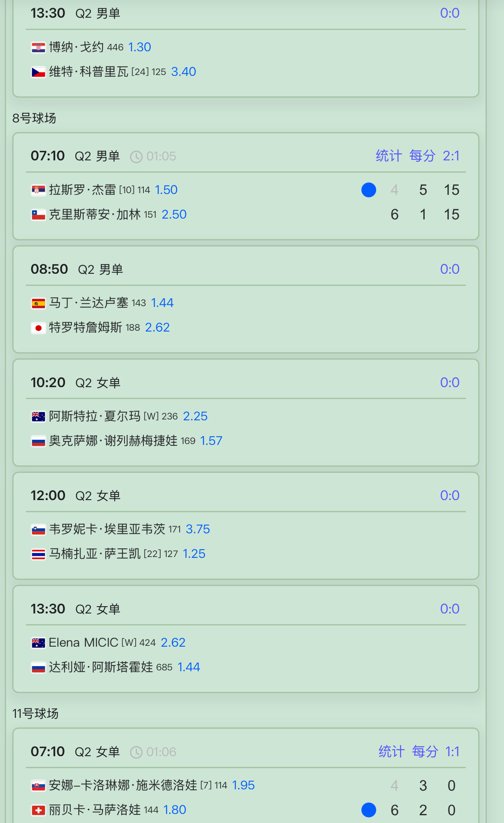Select odds 1.44 for 马丁·兰达卢塞
This screenshot has width=504, height=823.
tap(162, 303)
